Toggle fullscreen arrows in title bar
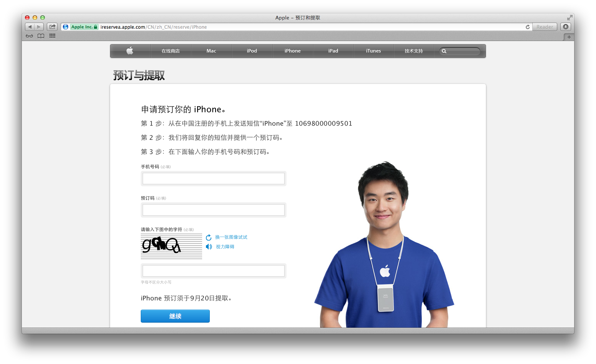 (570, 18)
